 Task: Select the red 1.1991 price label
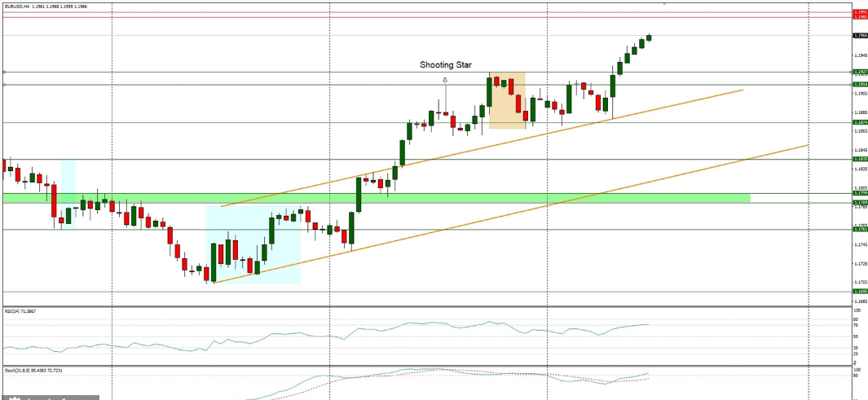860,11
